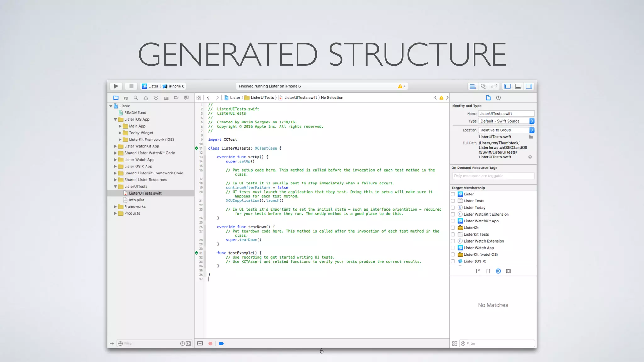Check ListerKit target membership
The height and width of the screenshot is (362, 644).
coord(453,228)
